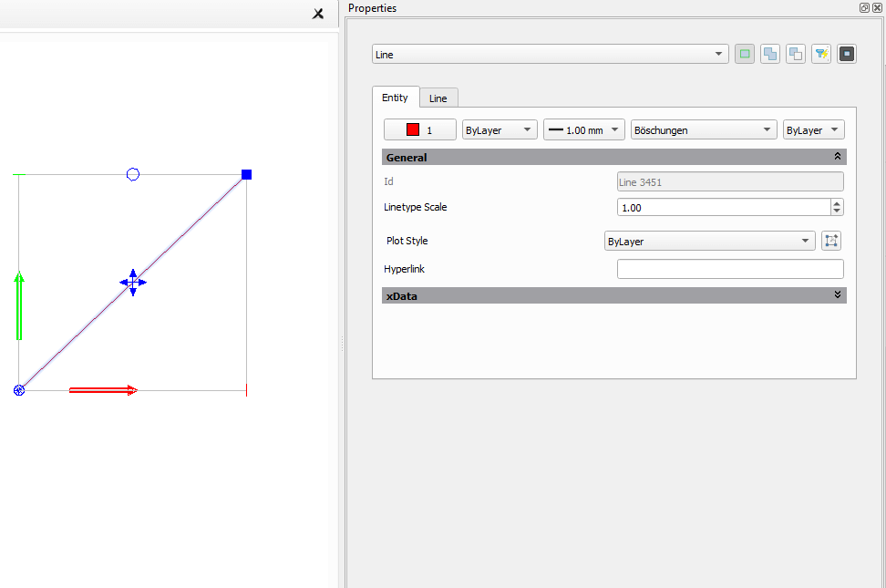Open the Line entity type dropdown
Image resolution: width=886 pixels, height=588 pixels.
click(550, 55)
